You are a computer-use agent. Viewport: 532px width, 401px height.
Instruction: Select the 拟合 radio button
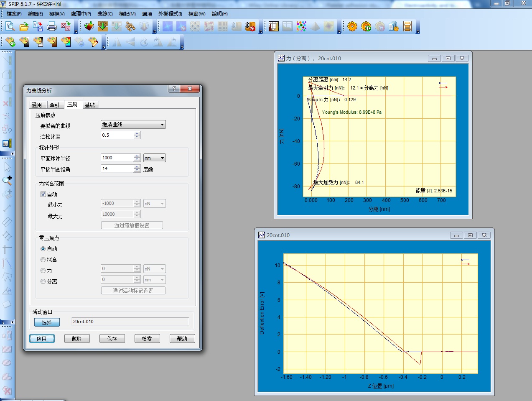[x=43, y=260]
